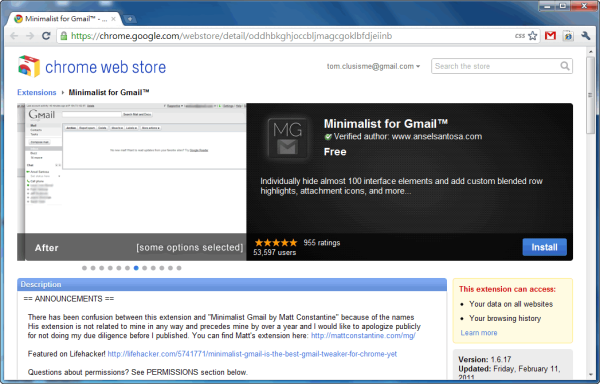
Task: Open the mattconstantine.com/mg link
Action: click(363, 335)
